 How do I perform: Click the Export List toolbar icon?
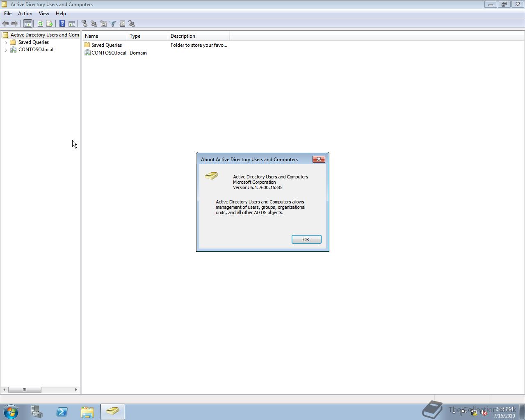50,24
